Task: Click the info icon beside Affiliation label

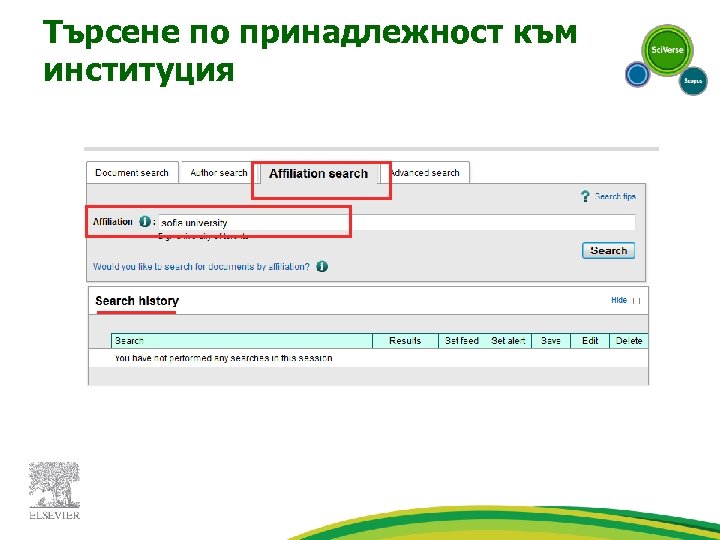Action: click(x=145, y=222)
